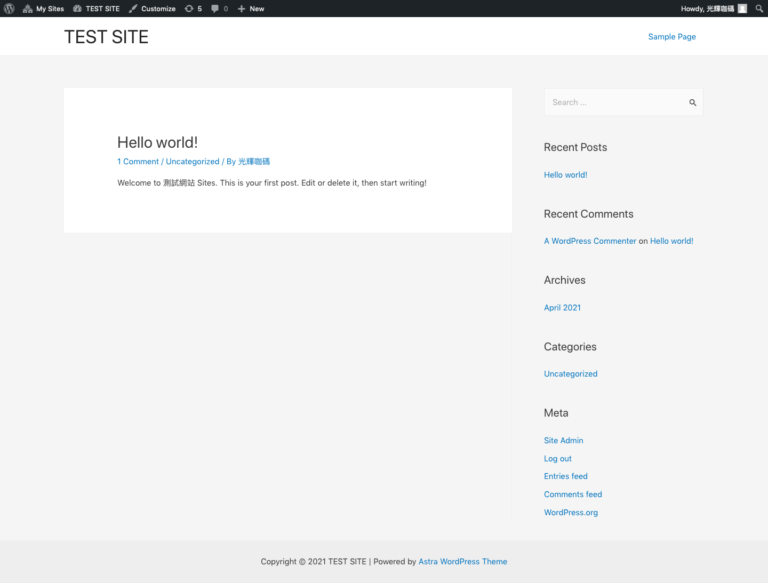Open the Hello world! post title
The width and height of the screenshot is (768, 583).
click(x=157, y=142)
